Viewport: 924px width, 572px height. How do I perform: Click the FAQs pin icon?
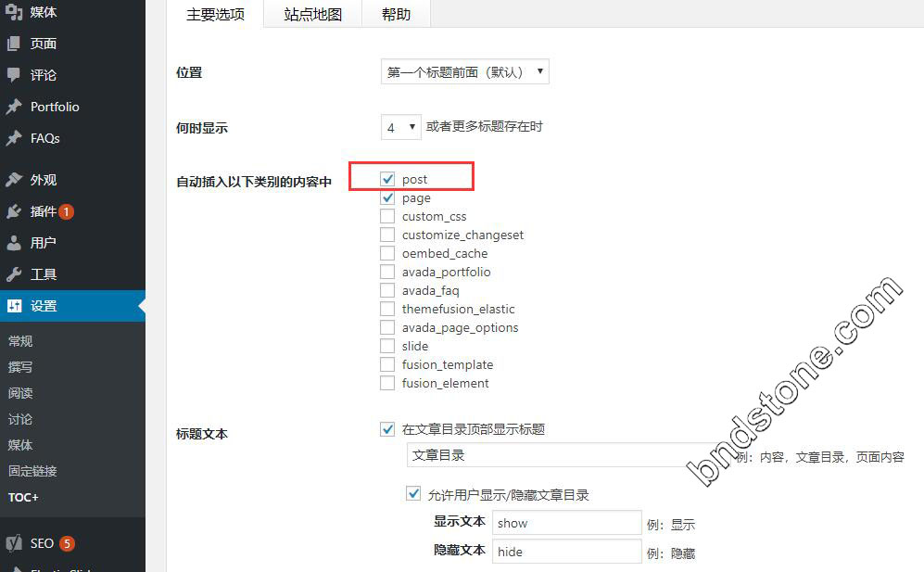click(x=14, y=138)
